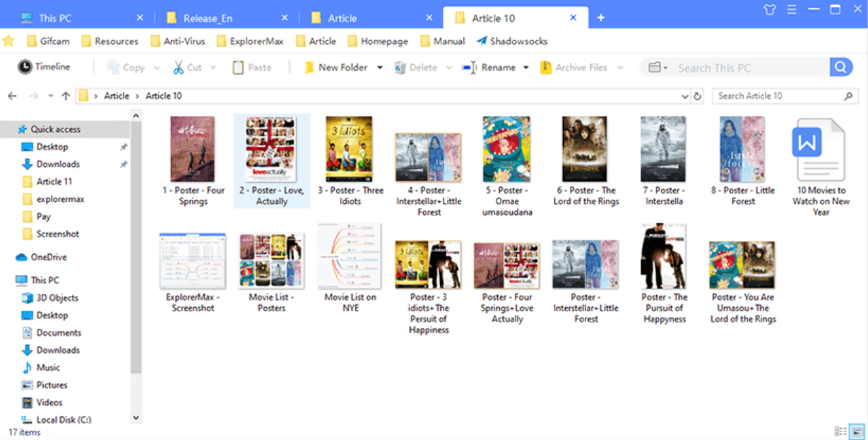Image resolution: width=868 pixels, height=440 pixels.
Task: Switch to details view icon
Action: [x=840, y=431]
